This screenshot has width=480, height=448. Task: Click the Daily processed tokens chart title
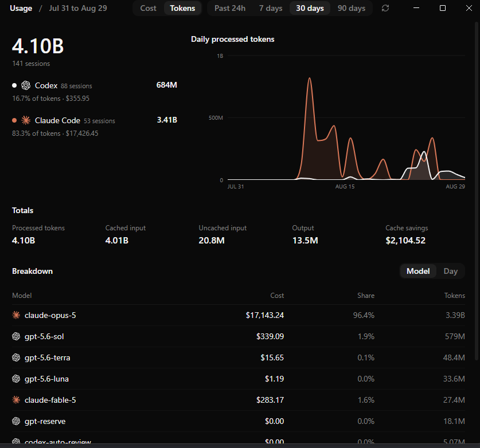(232, 39)
